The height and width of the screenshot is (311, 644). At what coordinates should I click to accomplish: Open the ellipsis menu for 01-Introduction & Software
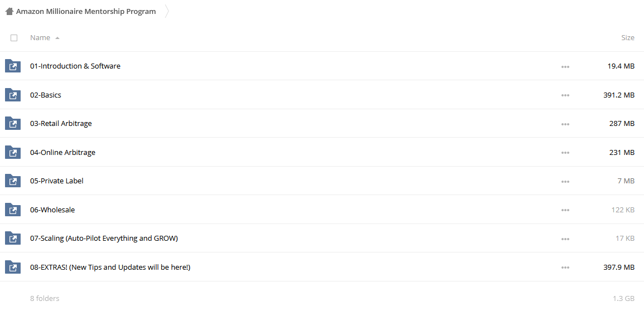tap(565, 66)
